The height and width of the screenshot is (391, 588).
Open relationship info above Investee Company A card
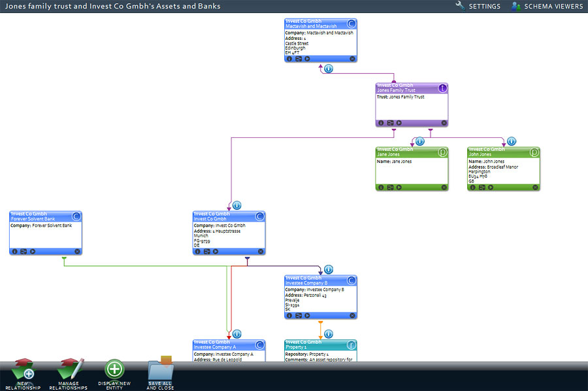tap(237, 334)
